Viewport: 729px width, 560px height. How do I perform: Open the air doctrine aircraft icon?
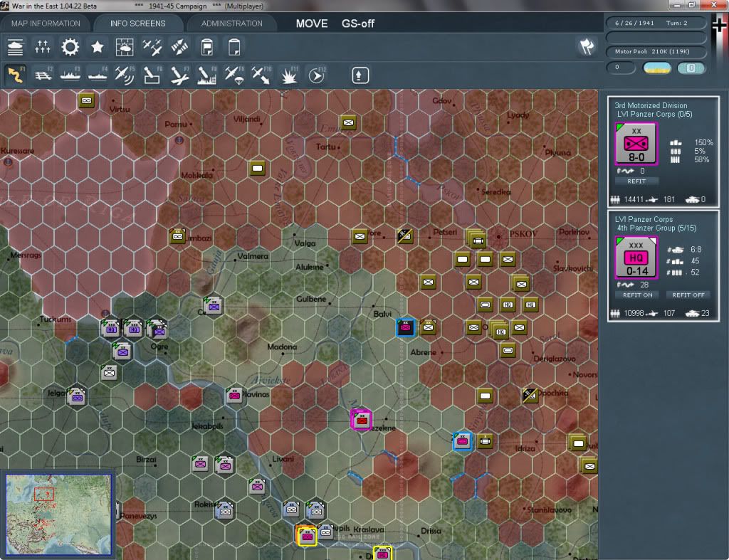click(152, 48)
